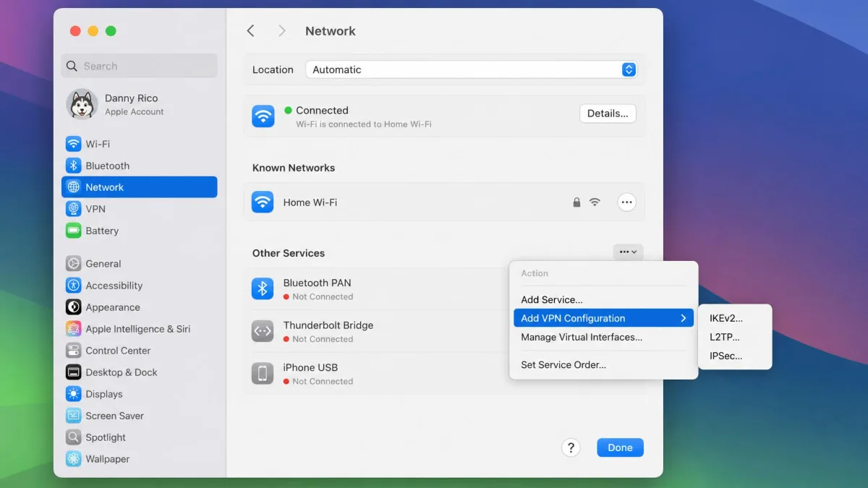Screen dimensions: 868x488
Task: Click the Bluetooth PAN service icon
Action: 263,288
